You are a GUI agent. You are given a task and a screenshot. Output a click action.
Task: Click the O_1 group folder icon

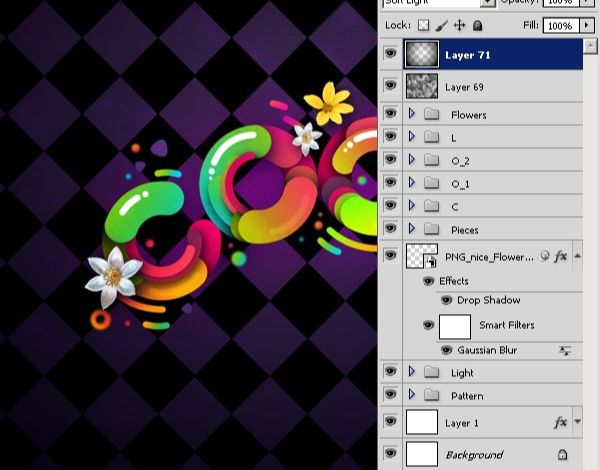[x=431, y=183]
